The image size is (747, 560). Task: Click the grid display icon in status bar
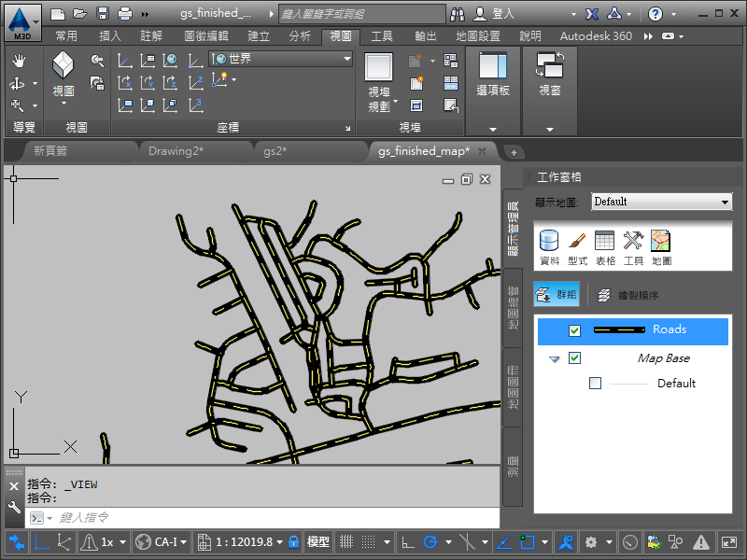click(x=345, y=541)
